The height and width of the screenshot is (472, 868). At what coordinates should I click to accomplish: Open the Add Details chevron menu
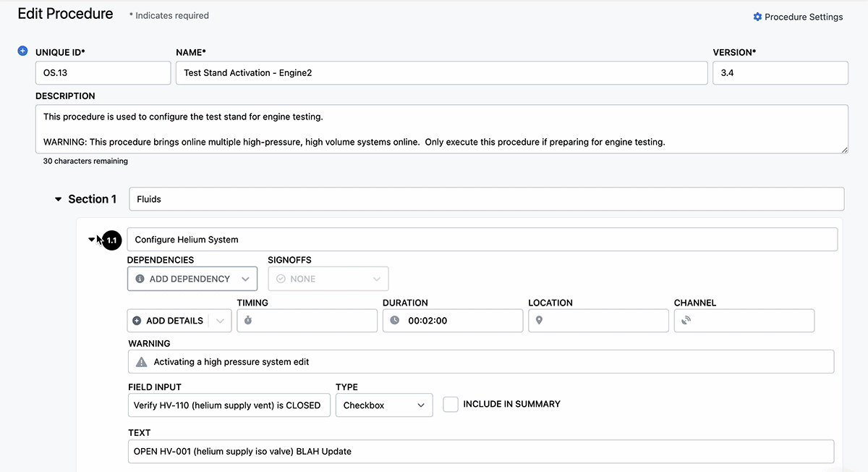point(221,321)
